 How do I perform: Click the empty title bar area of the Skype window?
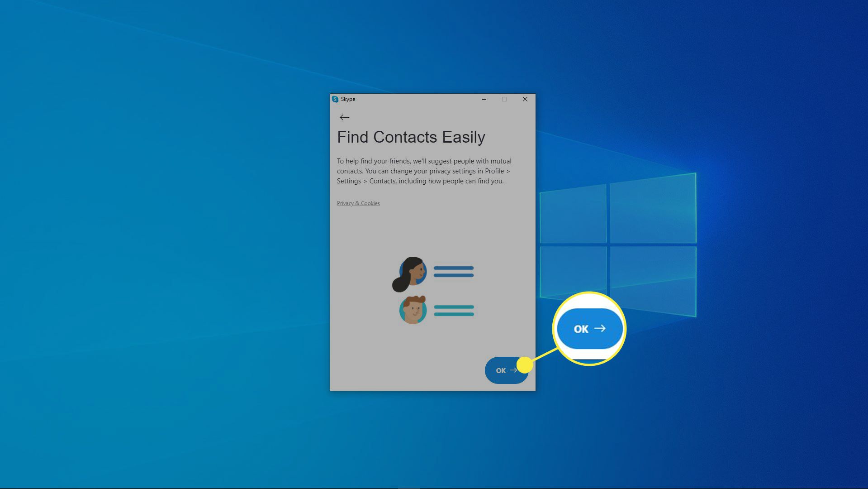coord(416,99)
